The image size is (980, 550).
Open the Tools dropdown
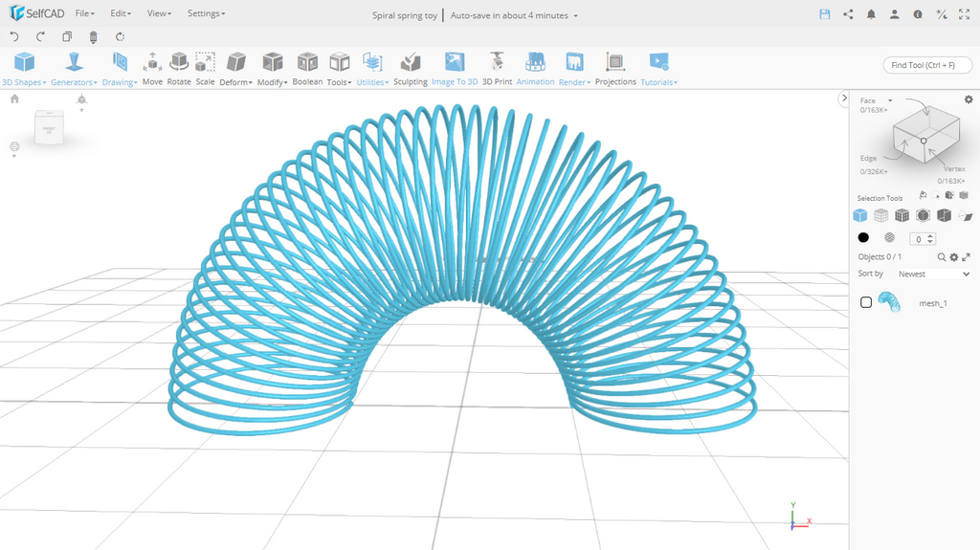coord(339,69)
